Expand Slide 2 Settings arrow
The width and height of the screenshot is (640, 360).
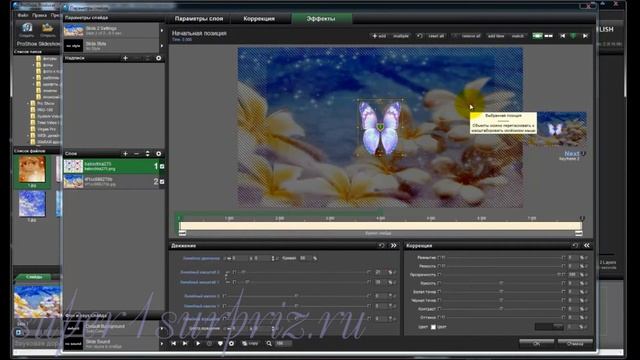click(162, 31)
